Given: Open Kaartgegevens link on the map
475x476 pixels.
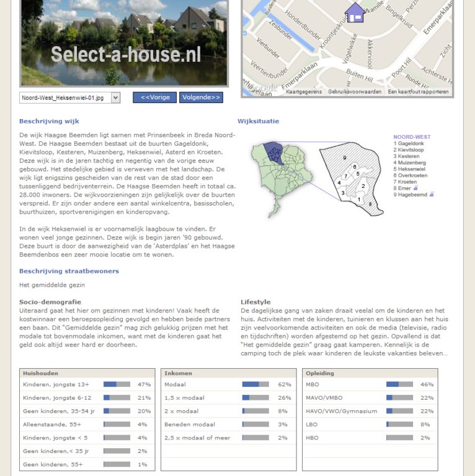Looking at the screenshot, I should tap(303, 92).
